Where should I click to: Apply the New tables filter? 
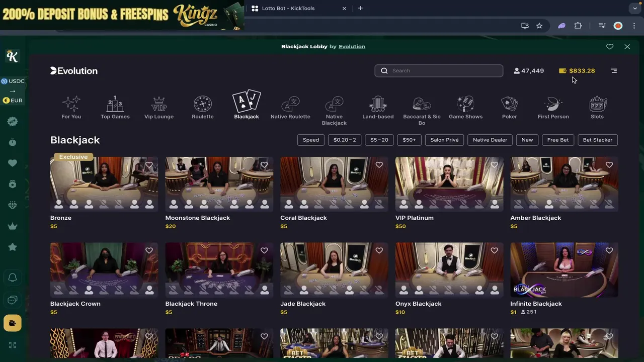point(527,140)
